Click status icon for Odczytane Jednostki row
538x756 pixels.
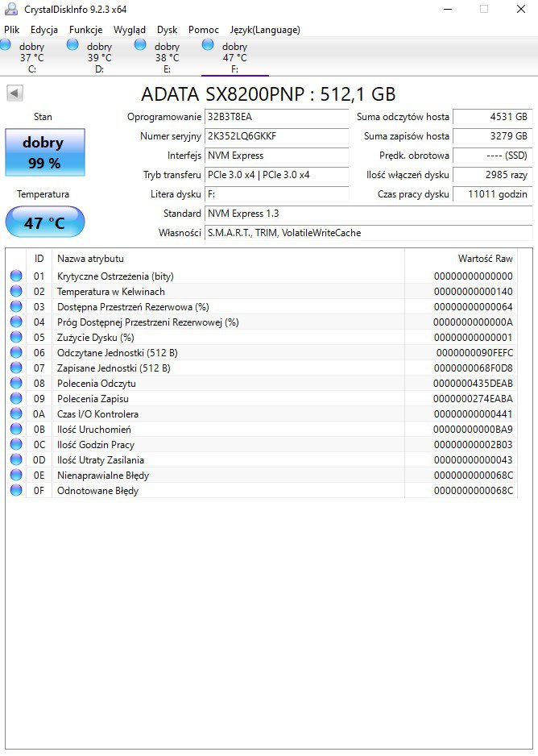16,352
